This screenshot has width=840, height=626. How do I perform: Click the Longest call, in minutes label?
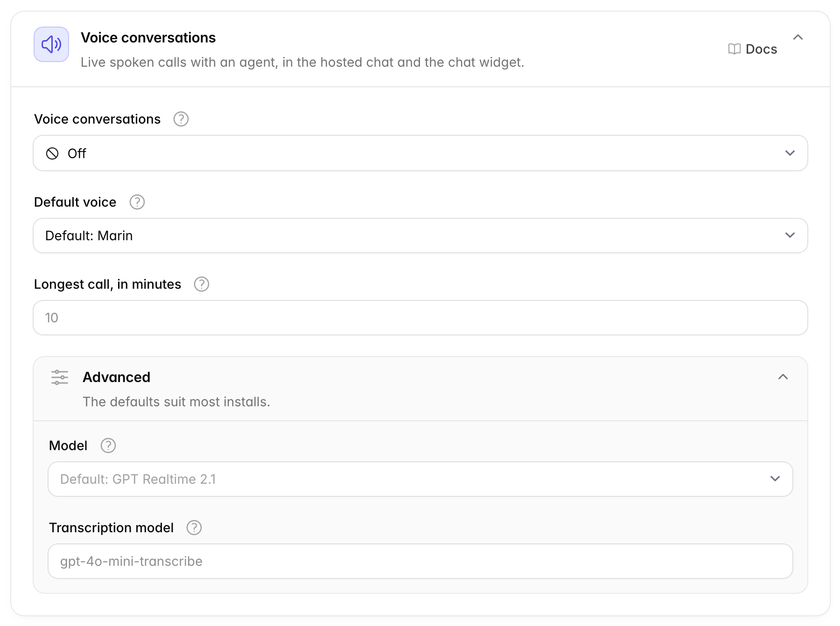tap(107, 284)
